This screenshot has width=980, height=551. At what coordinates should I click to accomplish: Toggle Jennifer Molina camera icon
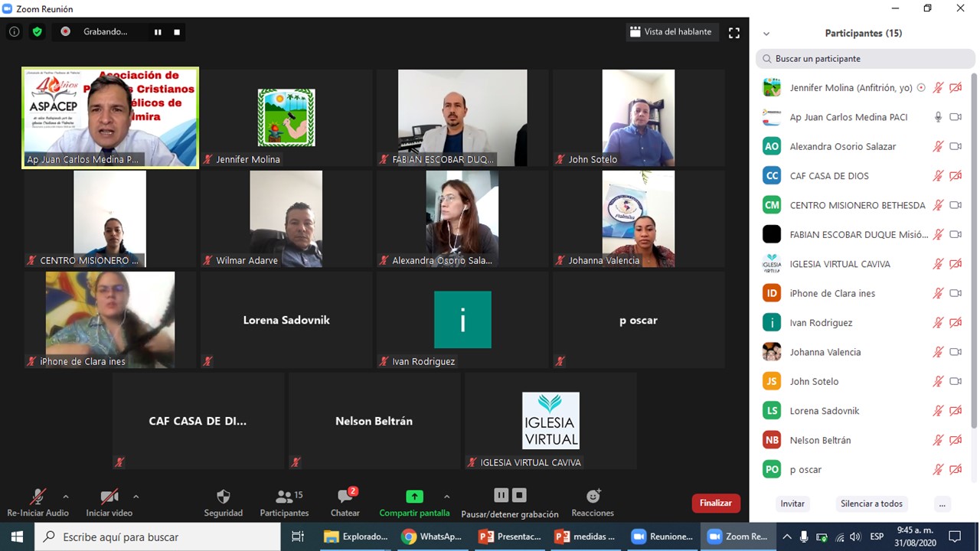pyautogui.click(x=955, y=88)
